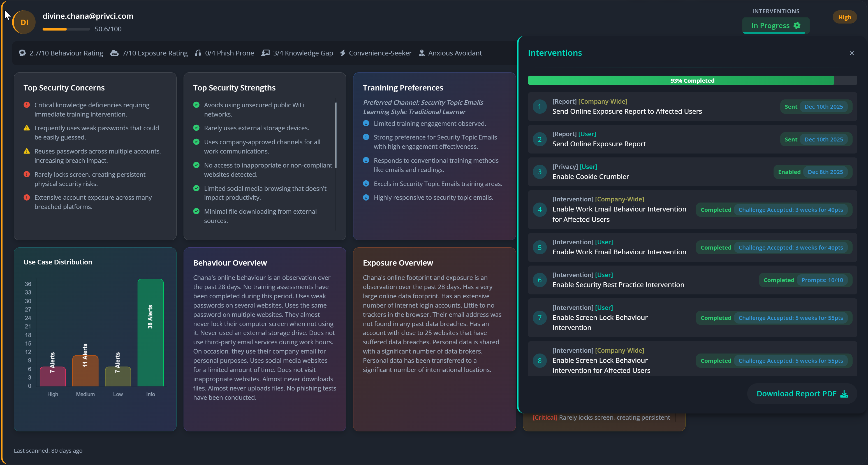Click the Exposure Rating cloud icon
This screenshot has width=868, height=465.
pyautogui.click(x=115, y=53)
